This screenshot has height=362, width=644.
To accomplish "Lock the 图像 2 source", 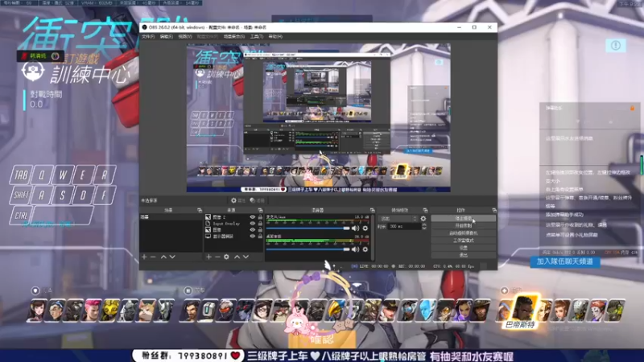I will 260,217.
